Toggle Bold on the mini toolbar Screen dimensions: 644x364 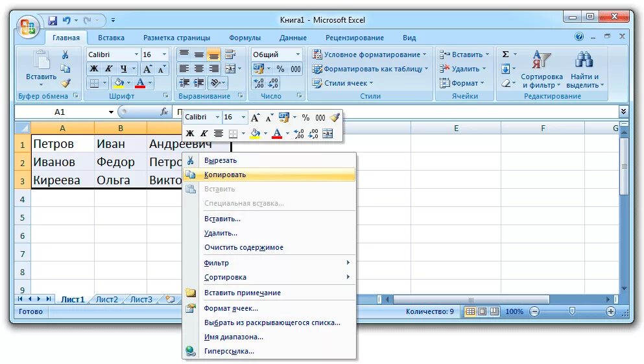[x=190, y=134]
